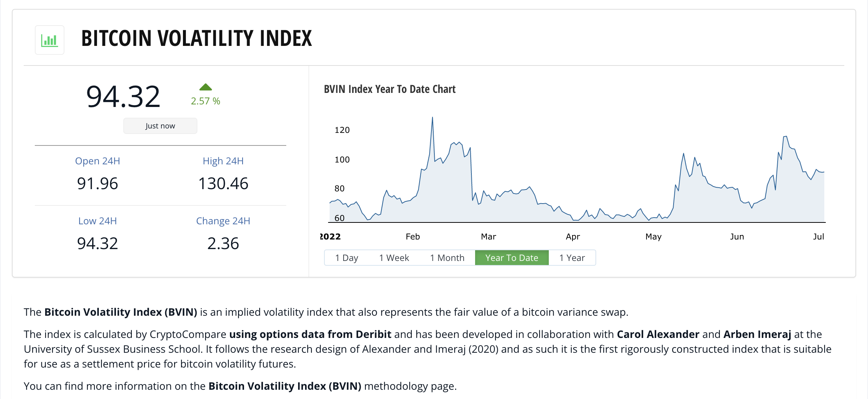
Task: Click the High 24H label
Action: coord(223,161)
